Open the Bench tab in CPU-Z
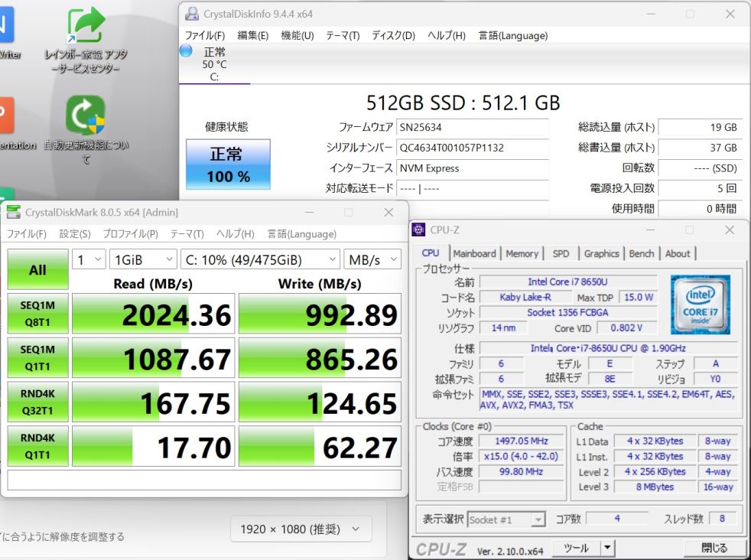Image resolution: width=751 pixels, height=560 pixels. coord(641,254)
